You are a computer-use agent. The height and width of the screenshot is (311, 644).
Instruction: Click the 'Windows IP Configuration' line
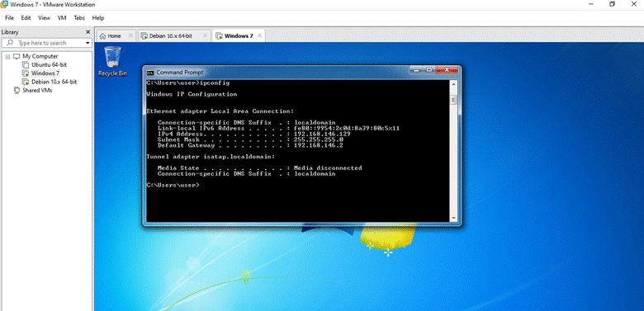click(x=192, y=94)
